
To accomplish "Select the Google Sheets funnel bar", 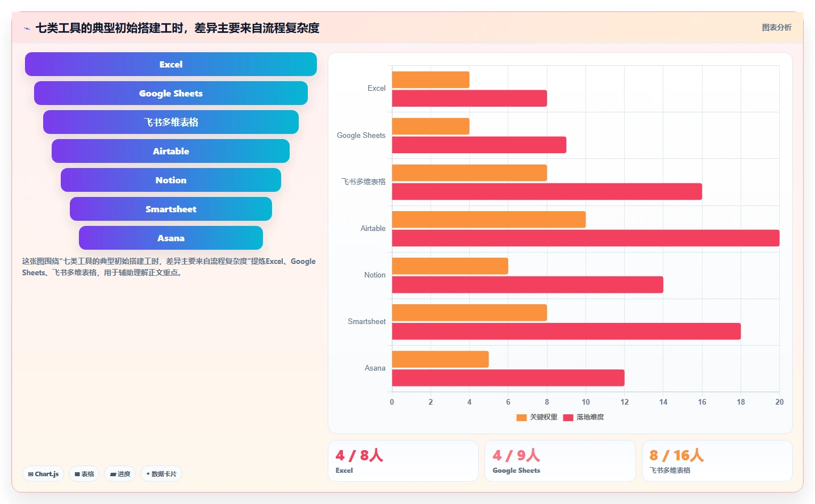I will pyautogui.click(x=171, y=93).
